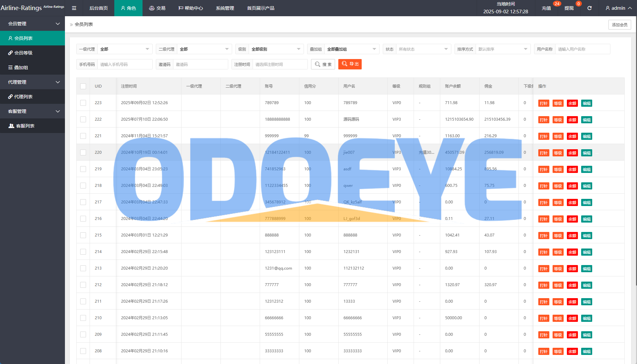Open 客服列表 sidebar item
The width and height of the screenshot is (637, 364).
pyautogui.click(x=25, y=126)
